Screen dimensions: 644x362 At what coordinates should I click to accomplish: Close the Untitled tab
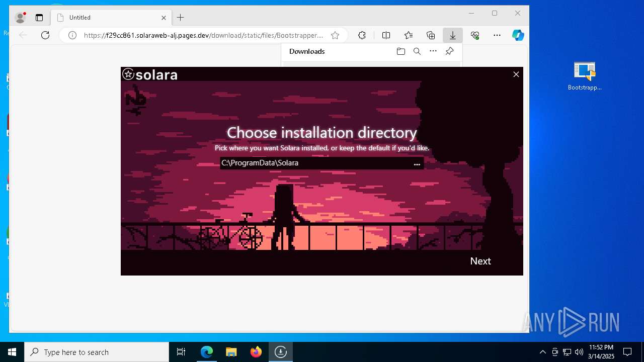(164, 18)
